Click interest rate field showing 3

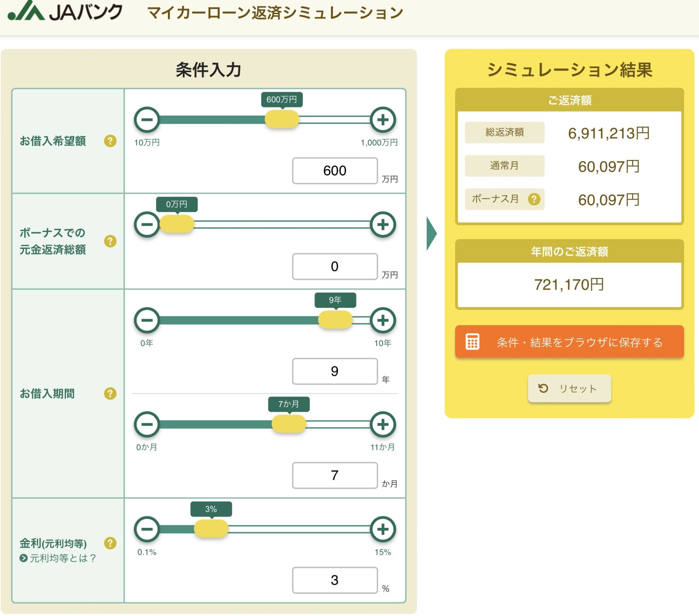[335, 580]
